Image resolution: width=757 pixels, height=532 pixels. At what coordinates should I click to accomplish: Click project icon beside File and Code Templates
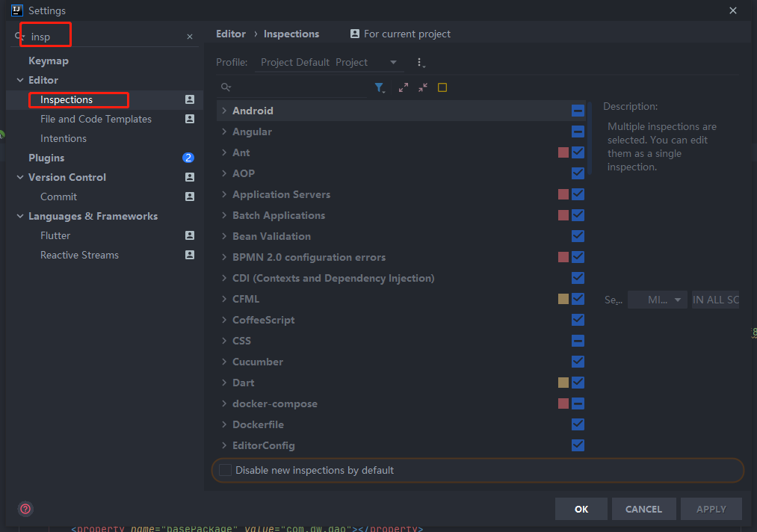190,119
